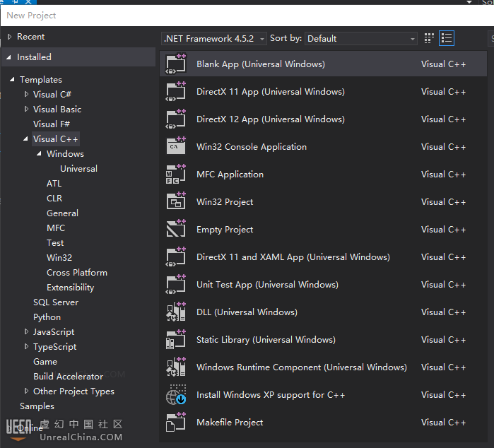
Task: Choose the Makefile Project template name
Action: coord(230,423)
